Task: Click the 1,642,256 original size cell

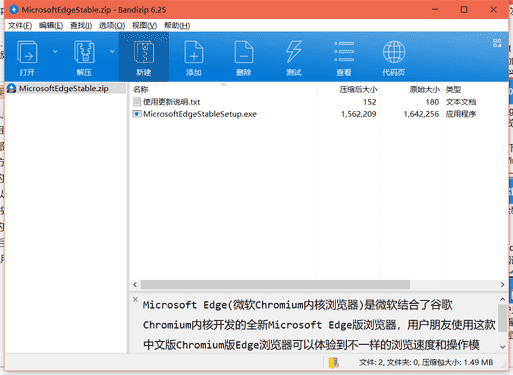Action: 421,114
